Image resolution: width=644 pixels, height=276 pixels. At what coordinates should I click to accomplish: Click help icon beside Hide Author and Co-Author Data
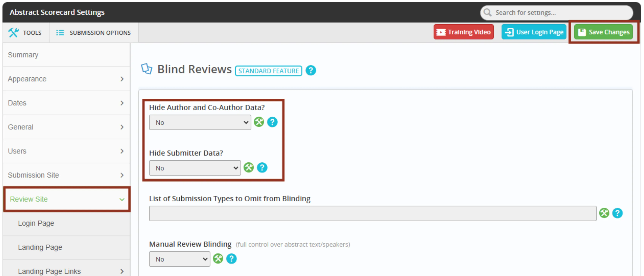coord(272,122)
